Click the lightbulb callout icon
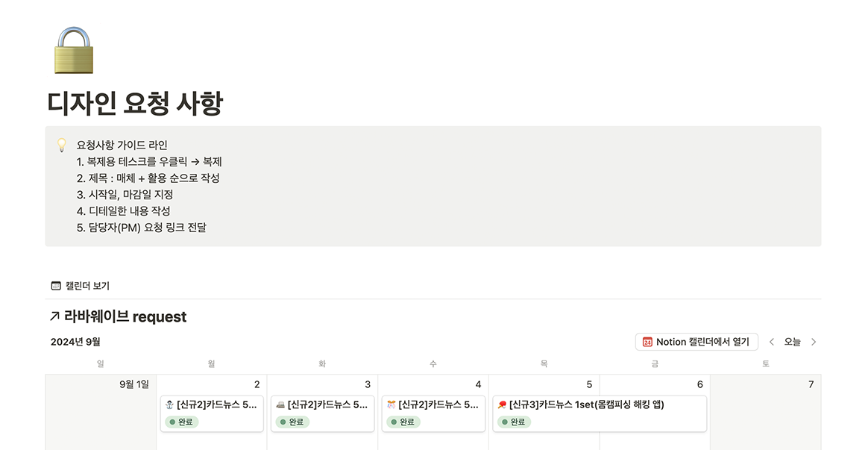Viewport: 868px width, 450px height. [63, 145]
